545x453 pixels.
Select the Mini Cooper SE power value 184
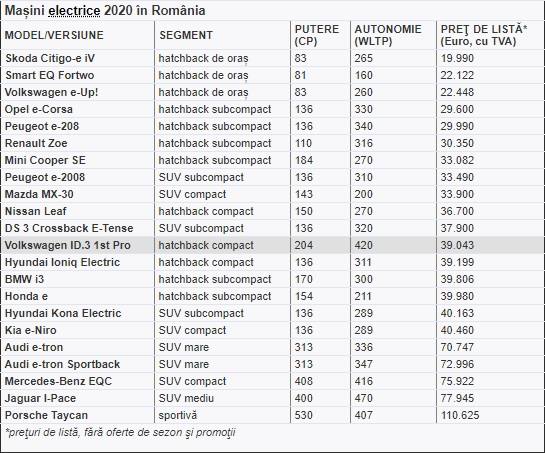[x=304, y=160]
